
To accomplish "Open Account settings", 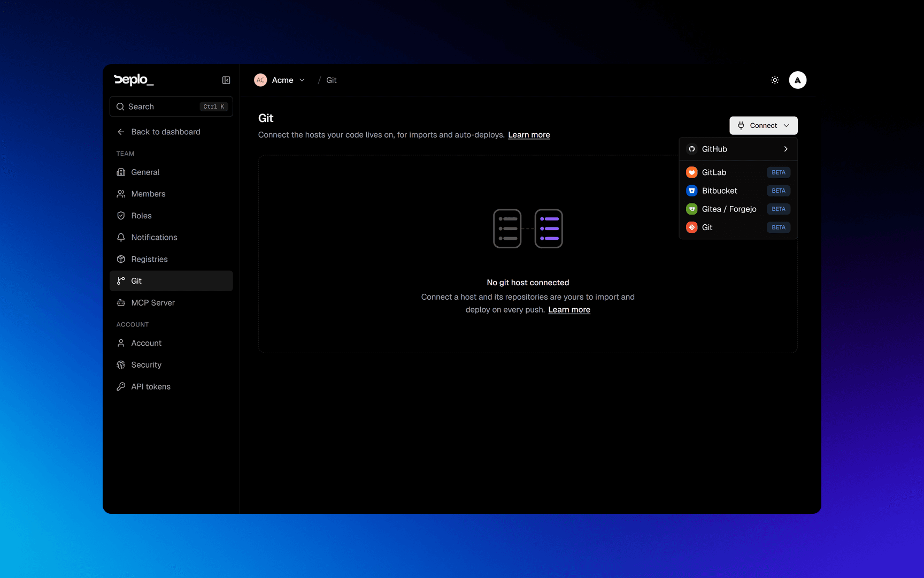I will (x=171, y=343).
